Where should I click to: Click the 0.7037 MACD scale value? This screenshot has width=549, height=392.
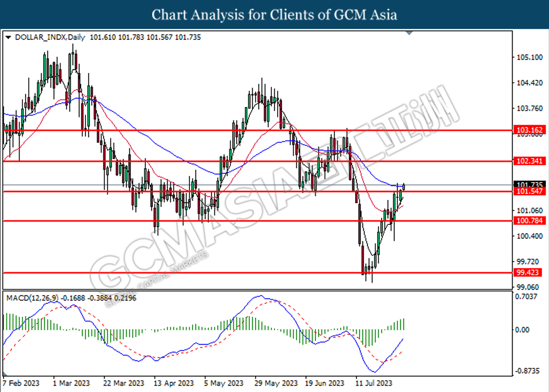[x=526, y=296]
